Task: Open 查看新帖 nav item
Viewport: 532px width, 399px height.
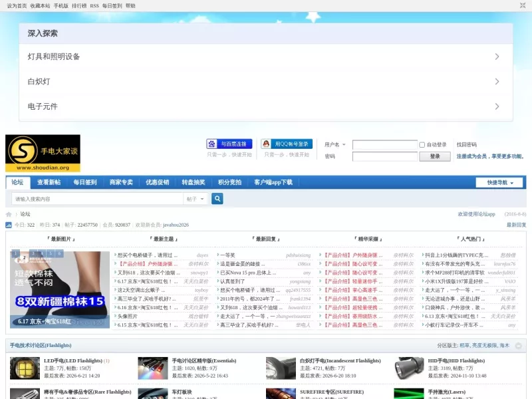Action: pyautogui.click(x=49, y=182)
